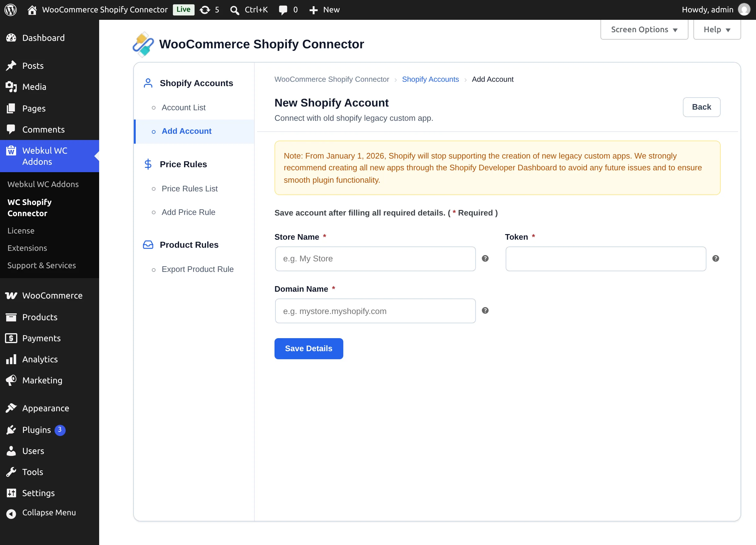
Task: Click the Analytics bar chart icon
Action: (11, 359)
